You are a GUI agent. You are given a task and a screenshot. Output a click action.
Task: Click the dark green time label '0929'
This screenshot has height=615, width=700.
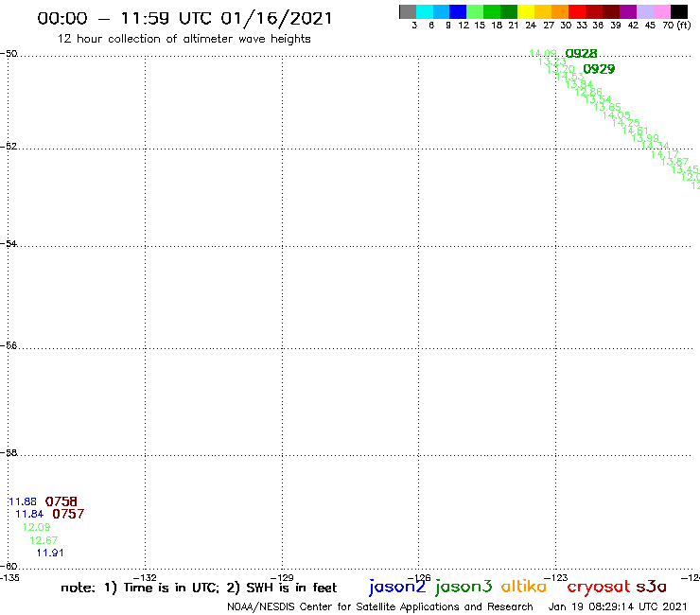(599, 69)
